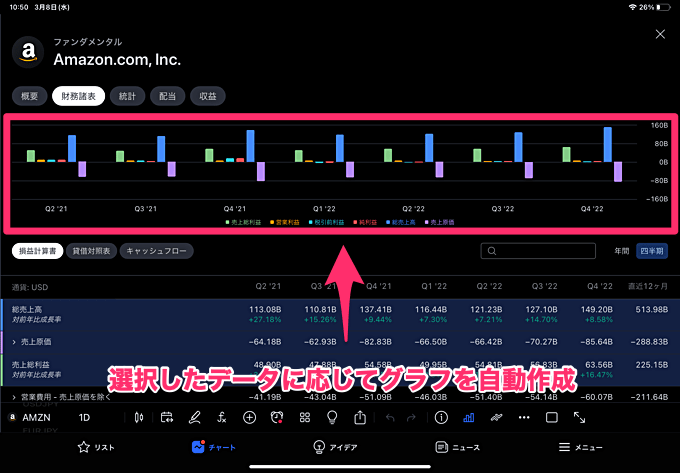Tap the add symbol plus icon
This screenshot has height=473, width=680.
tap(249, 418)
